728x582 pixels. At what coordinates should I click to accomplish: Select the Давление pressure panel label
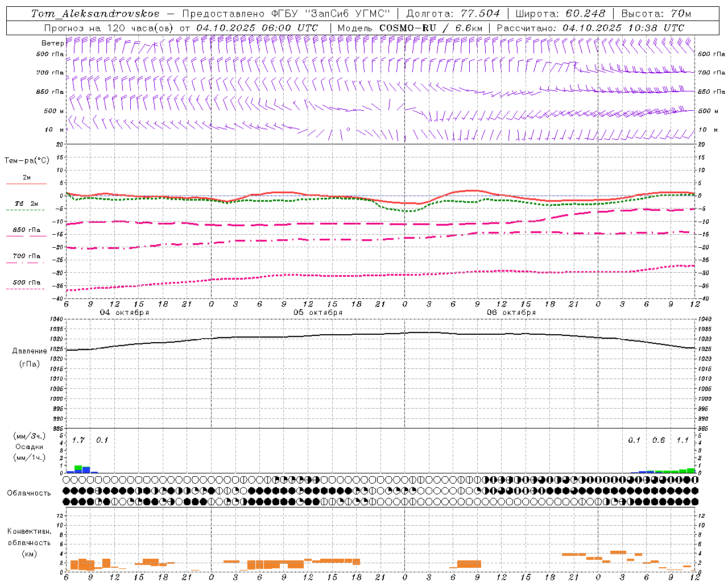click(x=30, y=351)
